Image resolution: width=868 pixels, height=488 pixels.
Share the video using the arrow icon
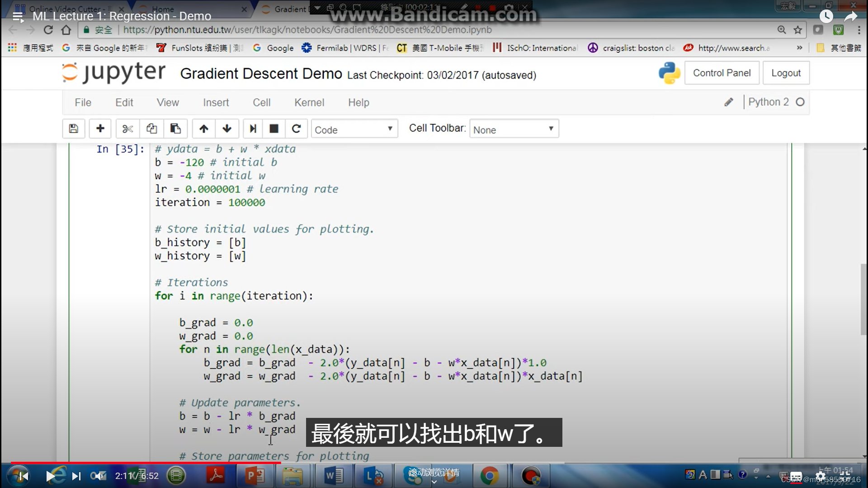[851, 16]
